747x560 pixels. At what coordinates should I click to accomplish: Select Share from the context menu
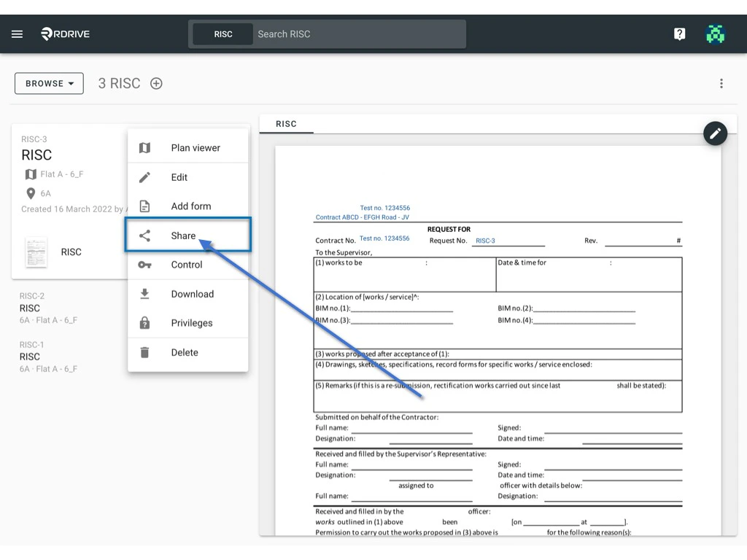[x=188, y=235]
